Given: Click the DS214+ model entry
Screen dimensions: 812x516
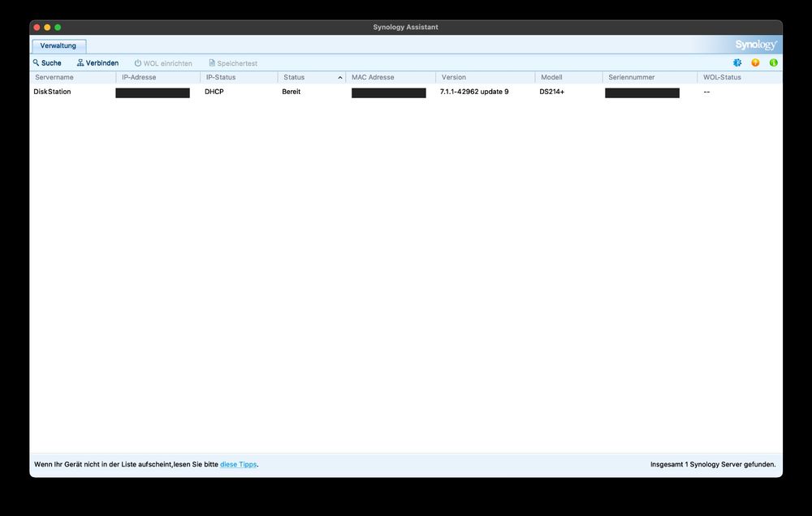Looking at the screenshot, I should tap(551, 92).
